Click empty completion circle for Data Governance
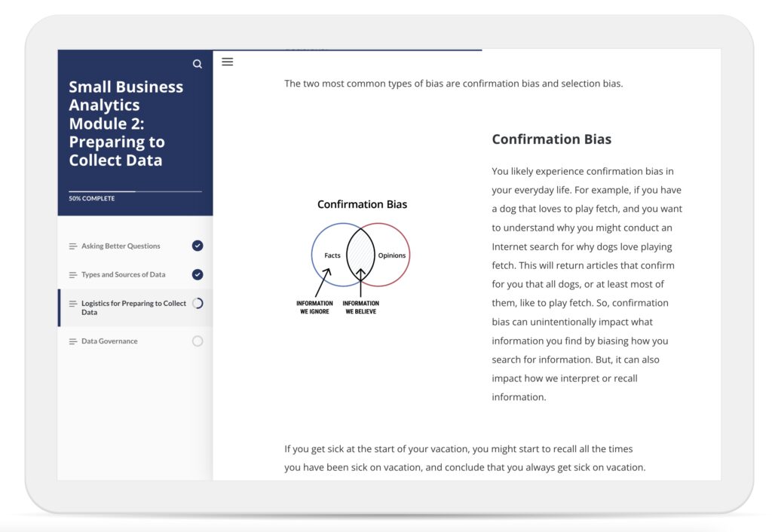Screen dimensions: 772x532 coord(198,341)
